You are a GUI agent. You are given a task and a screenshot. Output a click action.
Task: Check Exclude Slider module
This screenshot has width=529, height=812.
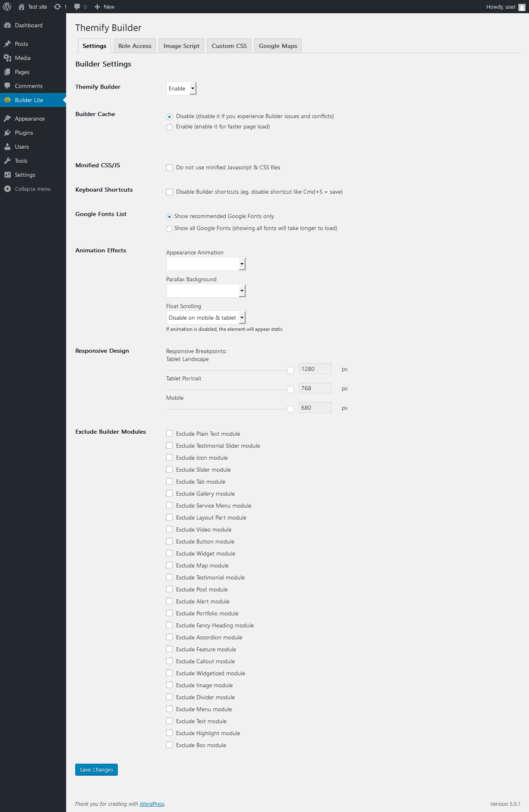[x=169, y=469]
